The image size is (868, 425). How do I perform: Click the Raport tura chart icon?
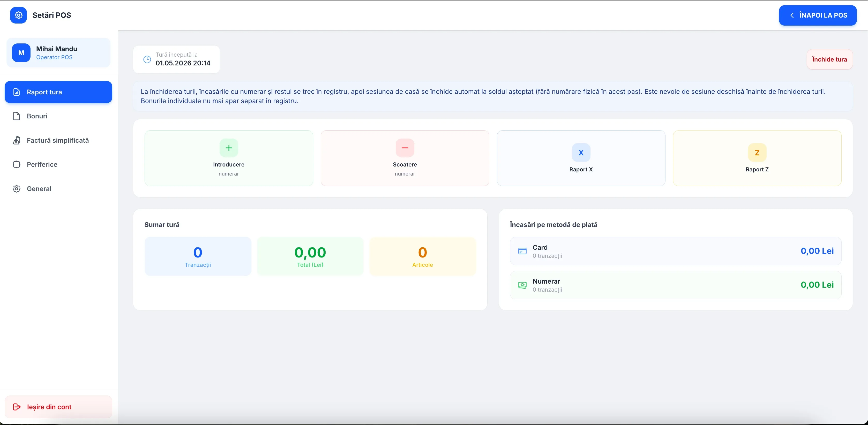pos(17,92)
